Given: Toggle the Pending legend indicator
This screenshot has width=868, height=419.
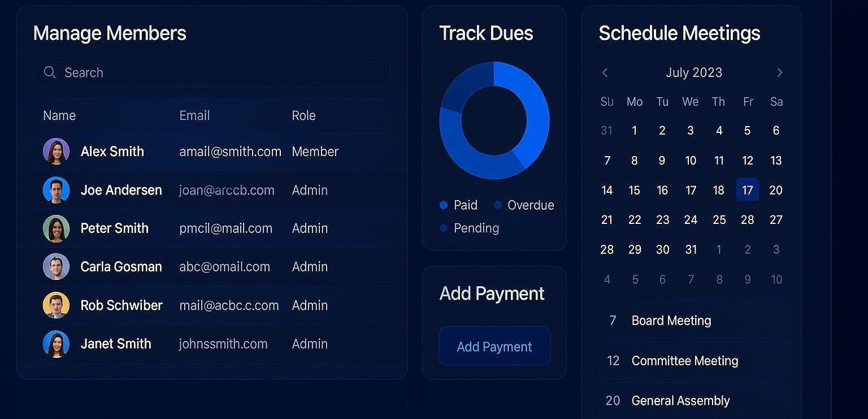Looking at the screenshot, I should 443,228.
